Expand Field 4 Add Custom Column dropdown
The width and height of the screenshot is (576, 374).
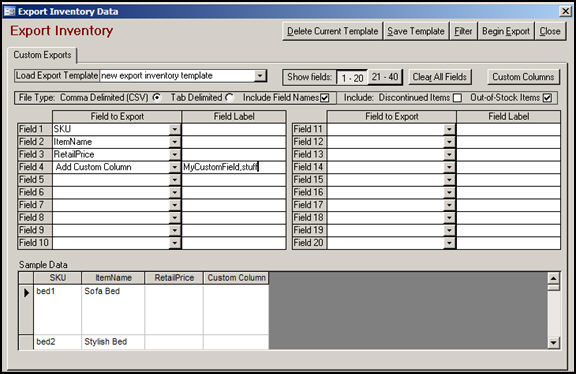point(175,167)
